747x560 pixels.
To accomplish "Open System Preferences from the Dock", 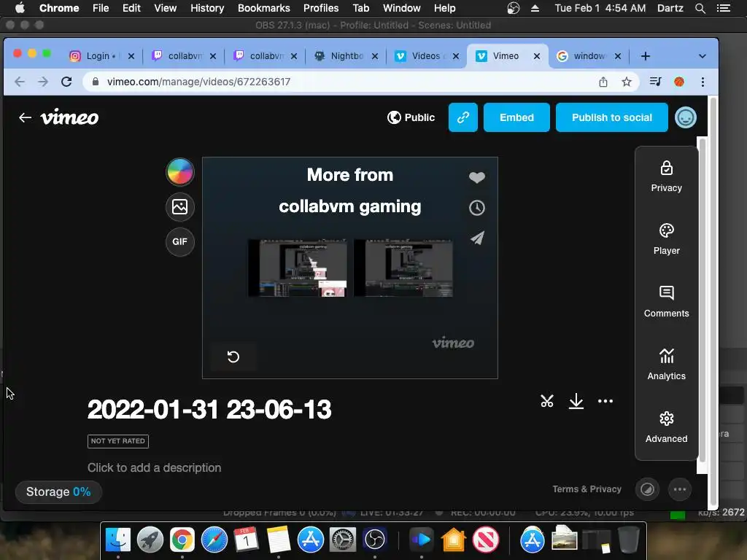I will [x=342, y=540].
